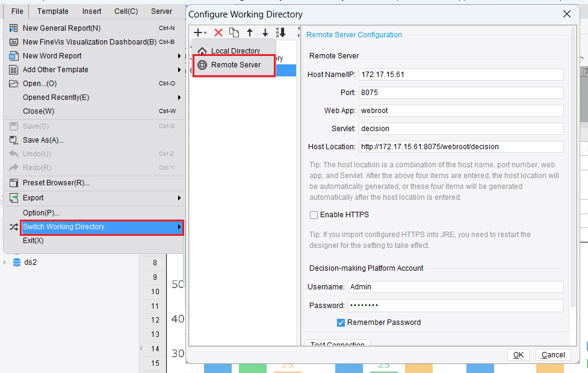Enable the Enable HTTPS checkbox

coord(314,214)
